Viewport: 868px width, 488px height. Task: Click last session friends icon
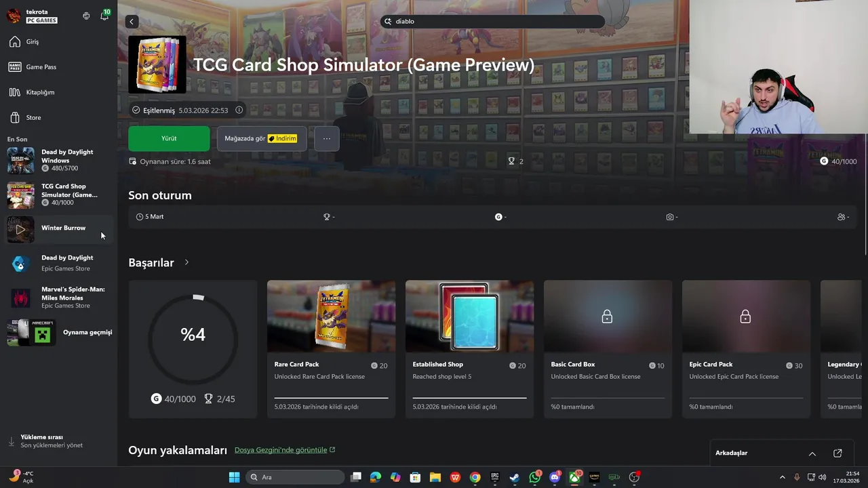pyautogui.click(x=842, y=217)
